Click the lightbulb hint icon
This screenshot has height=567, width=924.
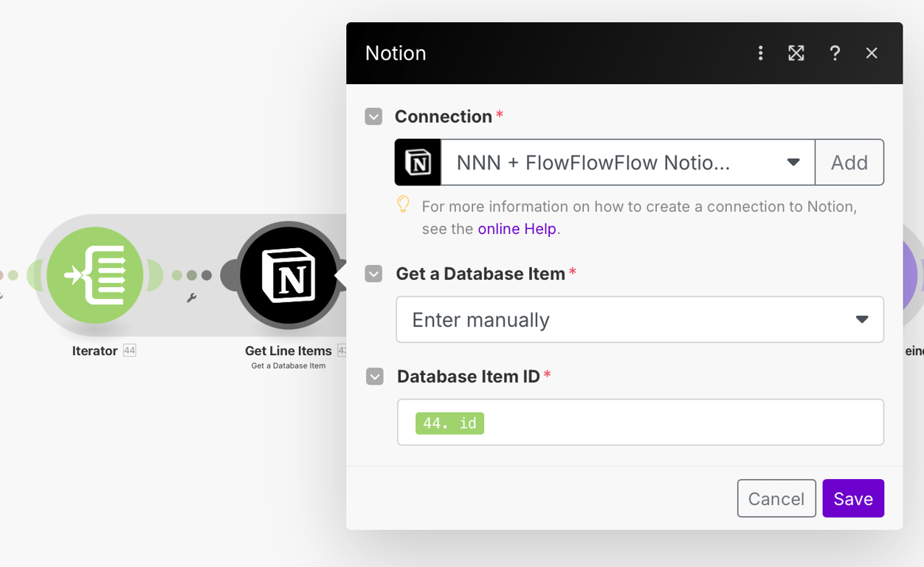pos(403,205)
